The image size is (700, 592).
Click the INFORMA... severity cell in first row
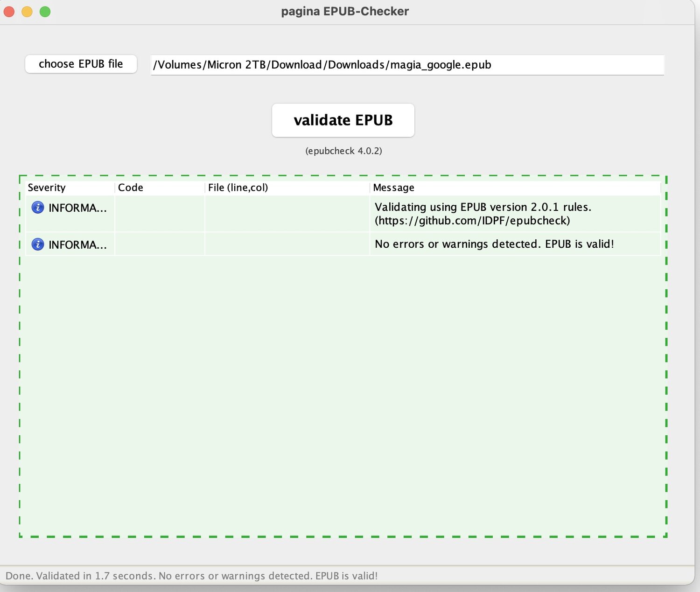[x=70, y=214]
